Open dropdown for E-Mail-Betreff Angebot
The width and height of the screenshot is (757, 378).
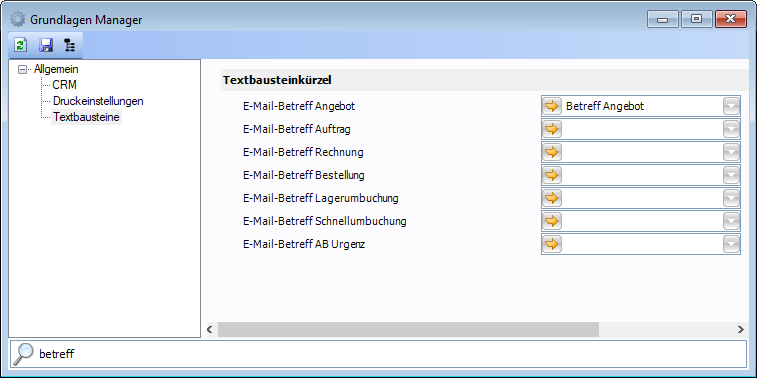(731, 106)
